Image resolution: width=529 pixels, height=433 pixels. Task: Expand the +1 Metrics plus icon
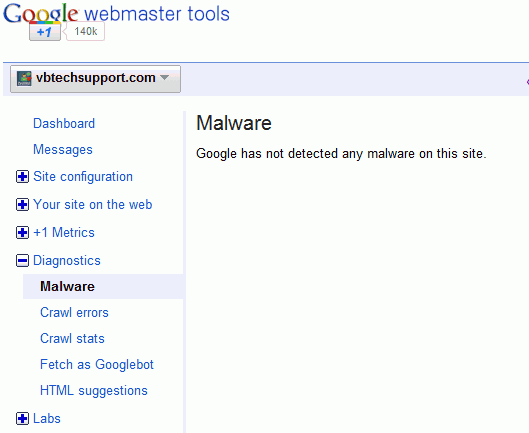pyautogui.click(x=22, y=233)
